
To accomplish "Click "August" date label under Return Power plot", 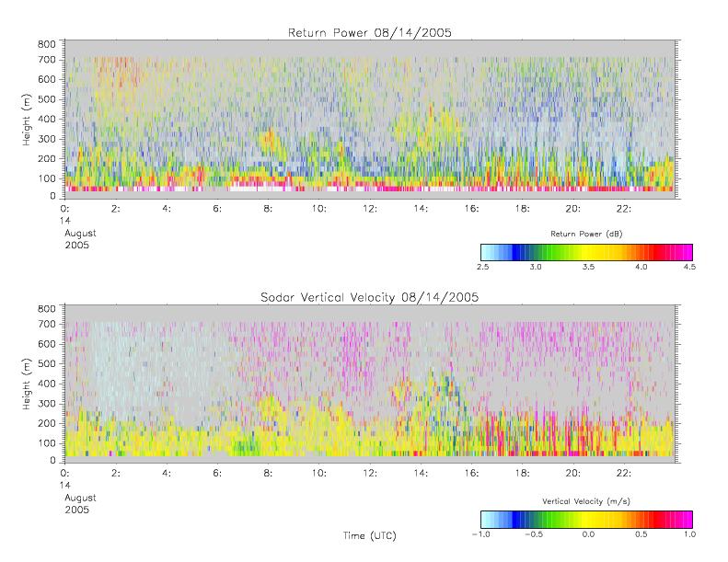I will (x=80, y=234).
